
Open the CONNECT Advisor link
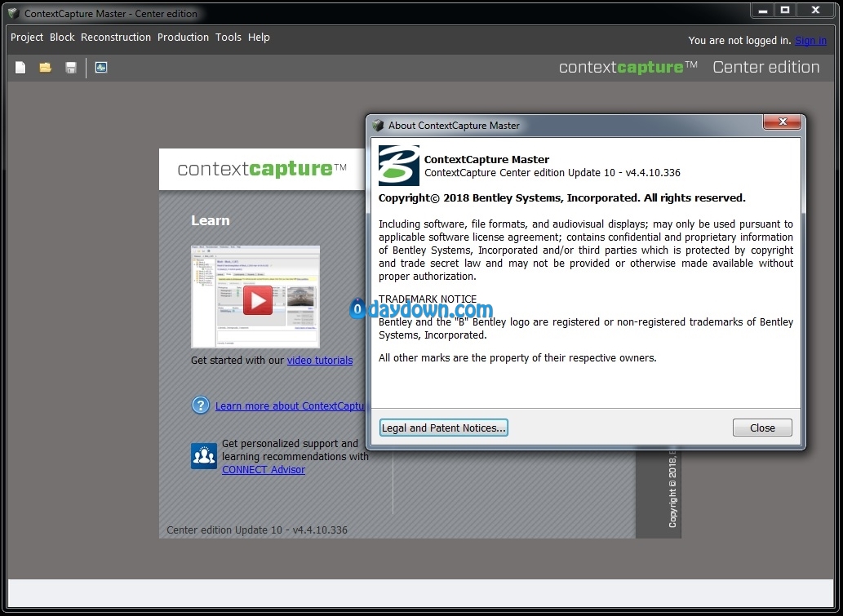coord(264,469)
